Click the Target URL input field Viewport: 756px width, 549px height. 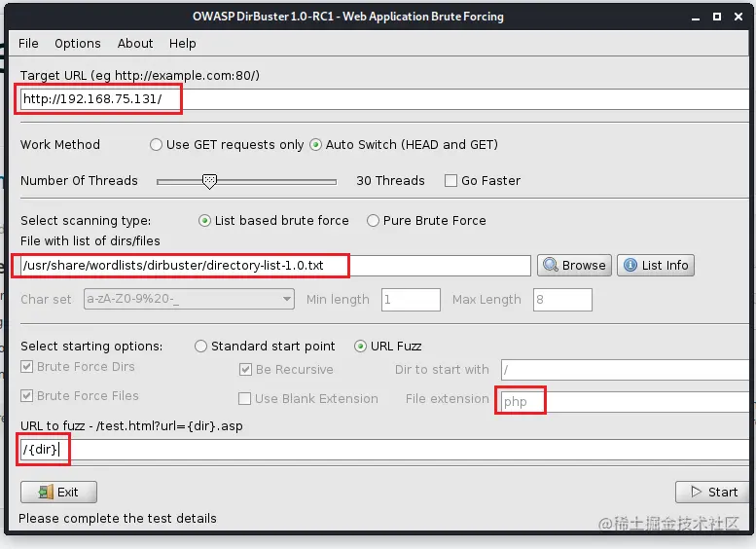coord(384,99)
